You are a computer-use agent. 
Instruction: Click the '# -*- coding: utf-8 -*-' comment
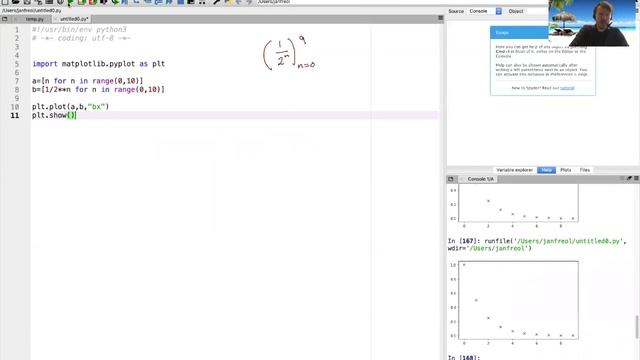click(81, 38)
